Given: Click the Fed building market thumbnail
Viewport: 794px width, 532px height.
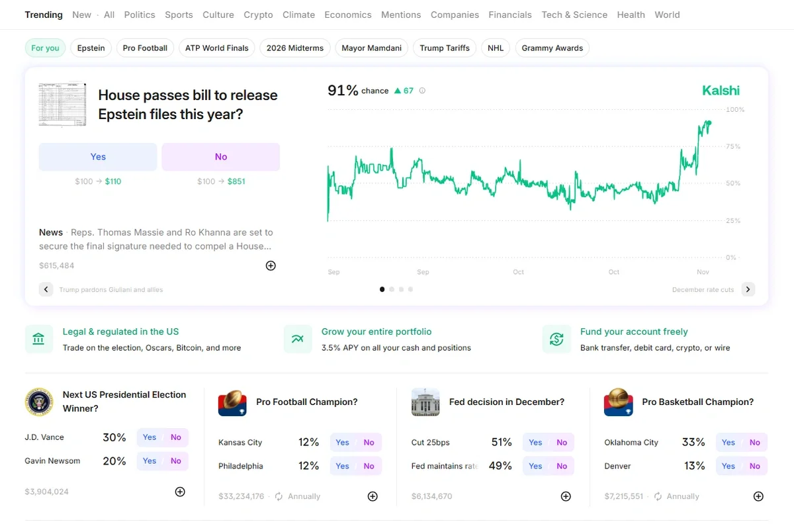Looking at the screenshot, I should click(x=425, y=402).
